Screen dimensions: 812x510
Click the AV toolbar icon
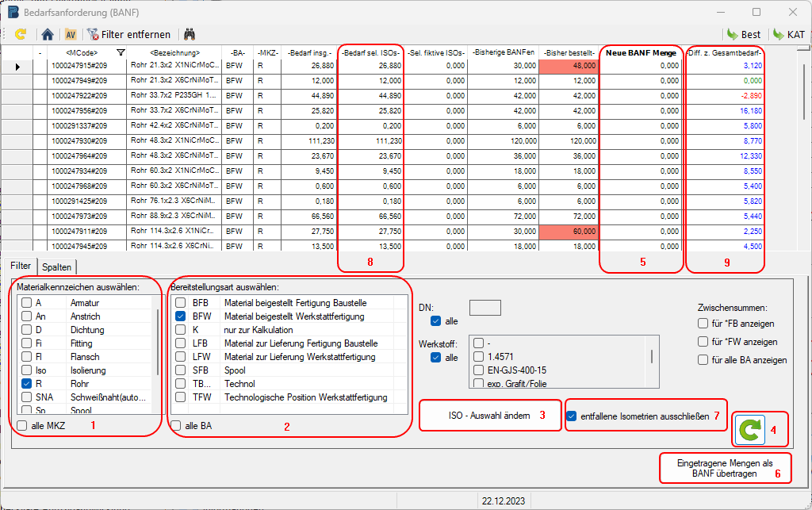pyautogui.click(x=71, y=35)
